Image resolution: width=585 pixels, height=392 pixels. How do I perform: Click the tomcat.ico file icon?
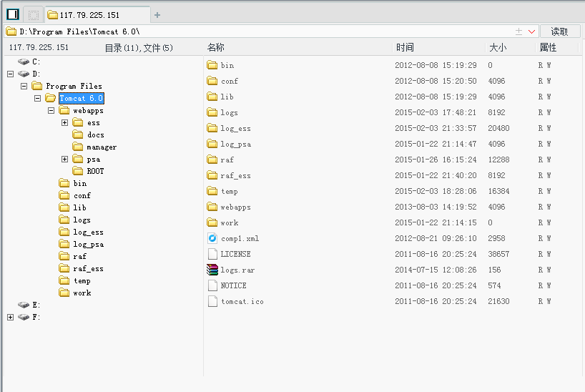click(212, 301)
